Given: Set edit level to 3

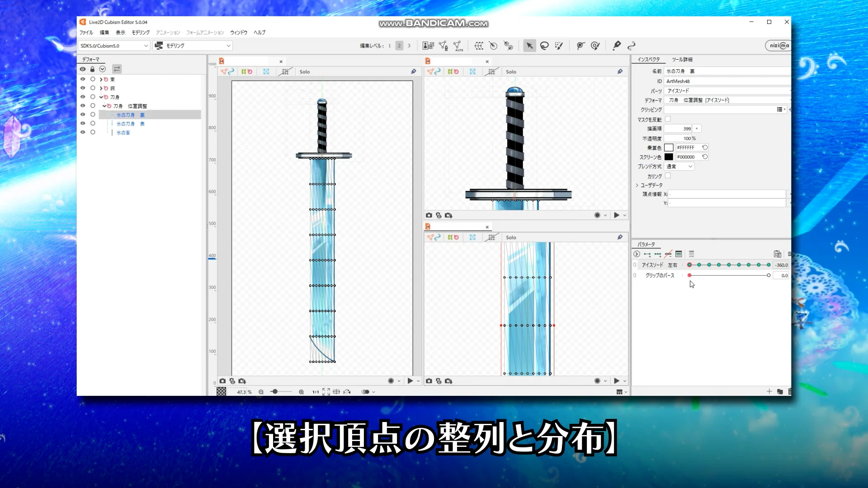Looking at the screenshot, I should tap(409, 46).
